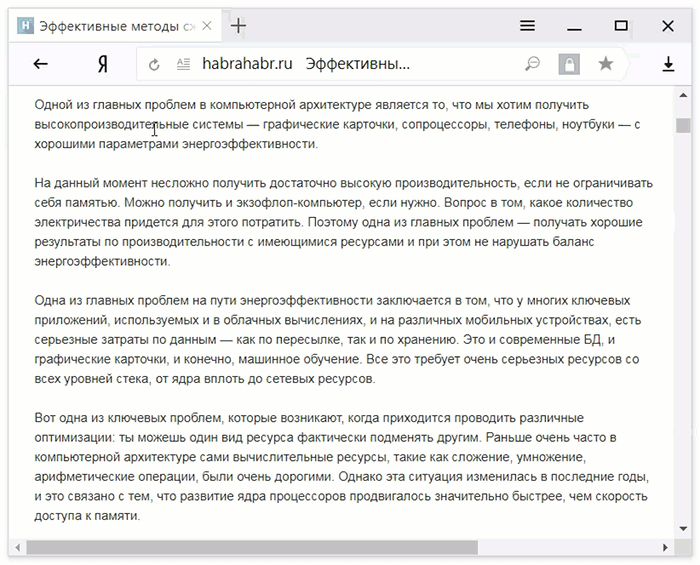This screenshot has width=700, height=565.
Task: Open a new tab with plus button
Action: click(x=238, y=25)
